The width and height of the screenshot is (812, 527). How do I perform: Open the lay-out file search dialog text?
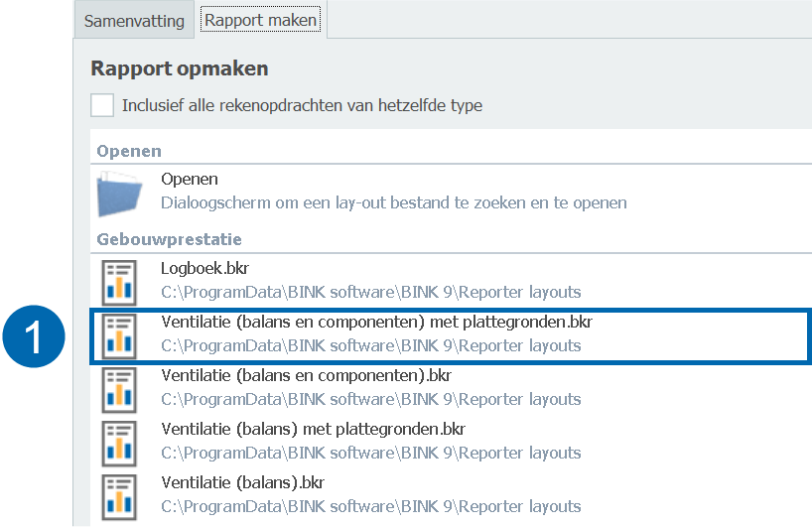393,202
